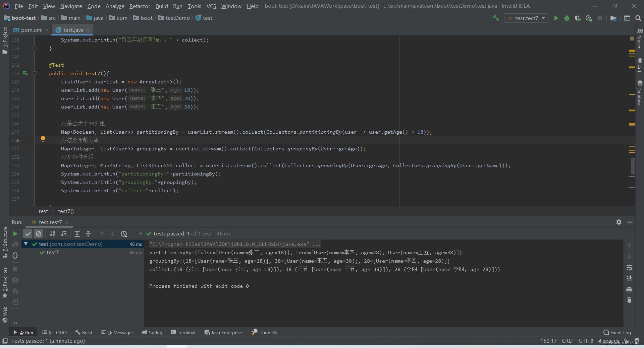This screenshot has width=644, height=348.
Task: Click the editor vertical scrollbar thumb
Action: pyautogui.click(x=633, y=166)
